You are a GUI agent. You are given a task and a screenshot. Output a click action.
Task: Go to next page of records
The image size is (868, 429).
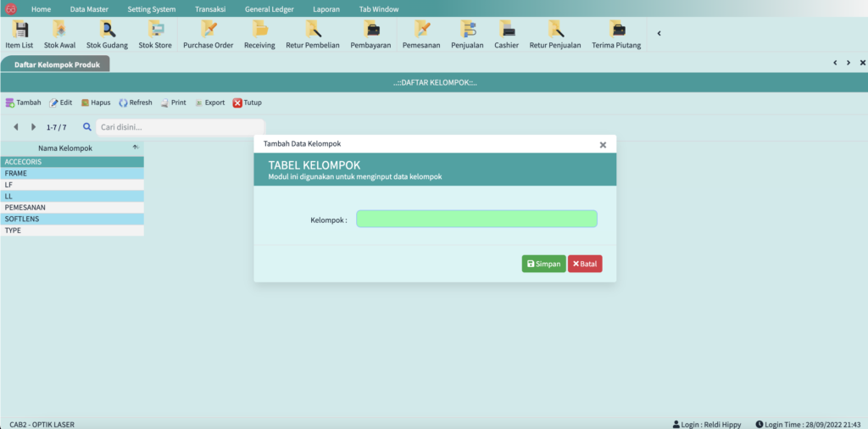pos(33,127)
